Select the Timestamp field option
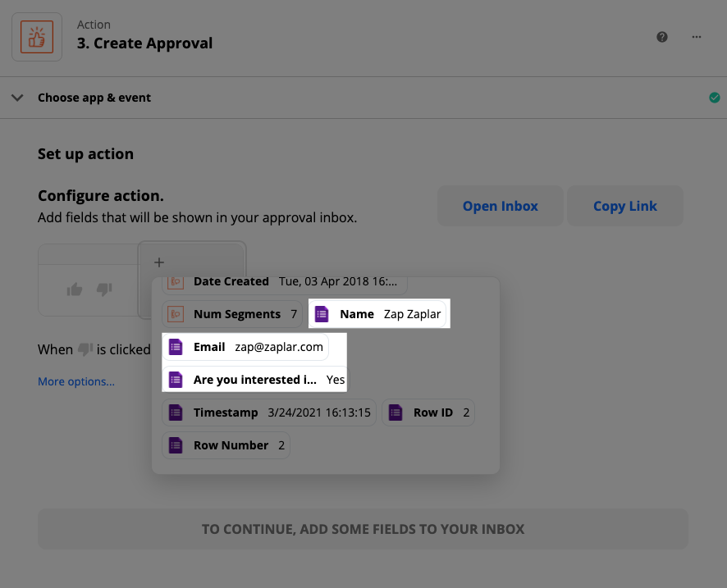The image size is (727, 588). 269,413
